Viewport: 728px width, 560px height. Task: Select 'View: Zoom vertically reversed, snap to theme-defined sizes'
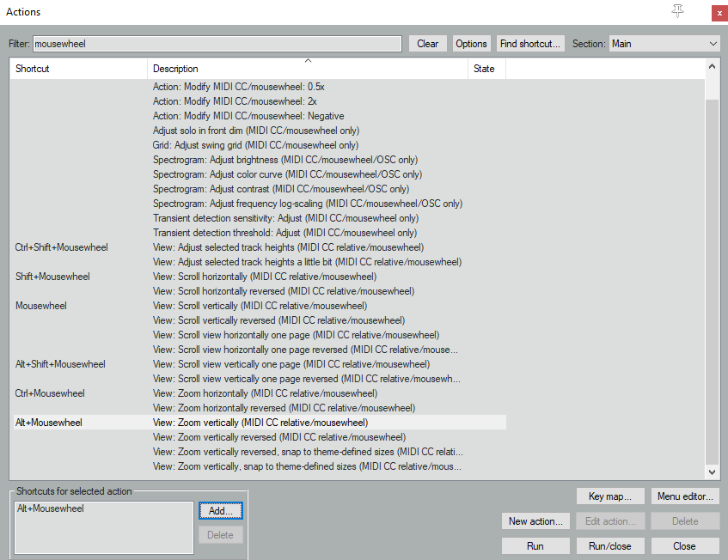click(x=308, y=452)
